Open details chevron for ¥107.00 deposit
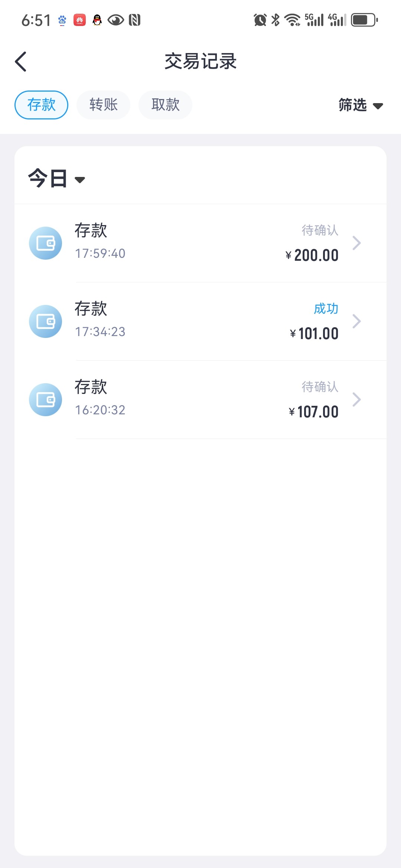401x868 pixels. coord(356,400)
